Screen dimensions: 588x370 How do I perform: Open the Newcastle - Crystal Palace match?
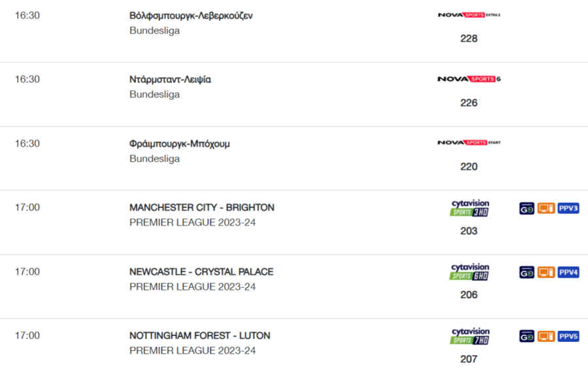(x=201, y=272)
